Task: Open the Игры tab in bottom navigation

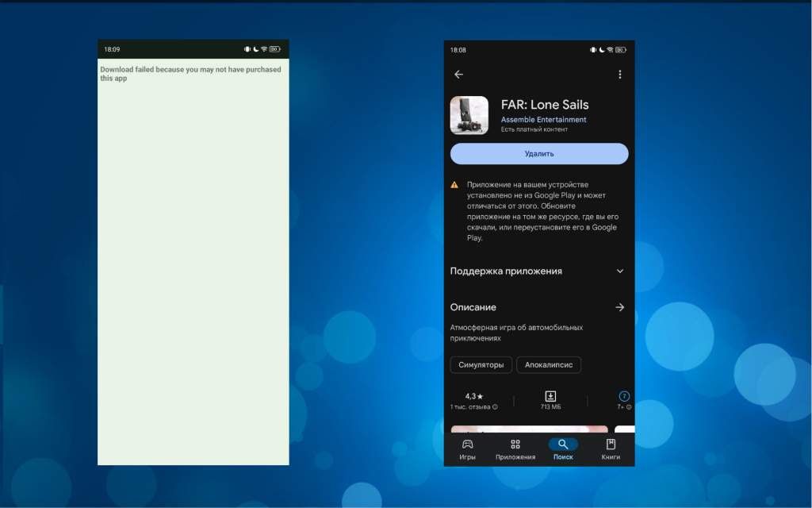Action: pyautogui.click(x=468, y=449)
